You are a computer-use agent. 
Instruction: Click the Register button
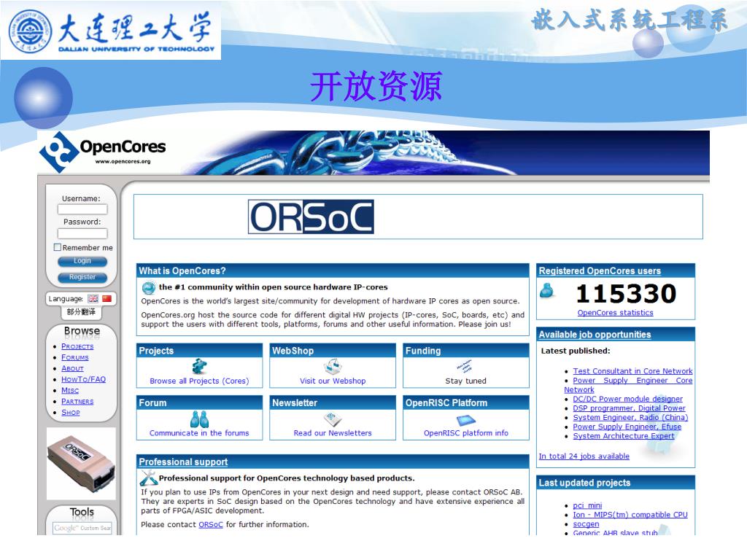coord(82,277)
